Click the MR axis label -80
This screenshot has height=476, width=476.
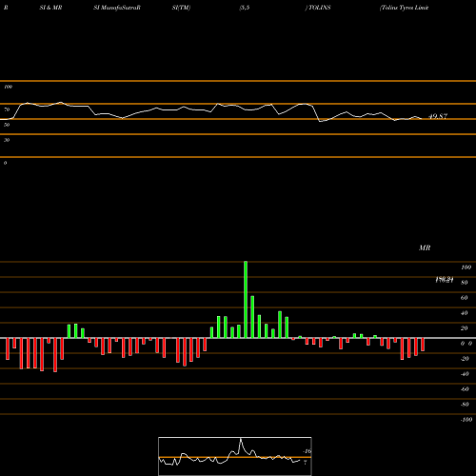(x=465, y=405)
